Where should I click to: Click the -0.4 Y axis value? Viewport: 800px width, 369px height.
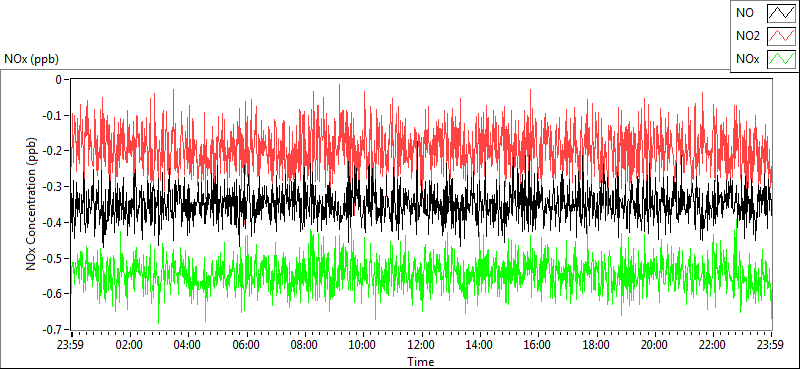tap(53, 223)
